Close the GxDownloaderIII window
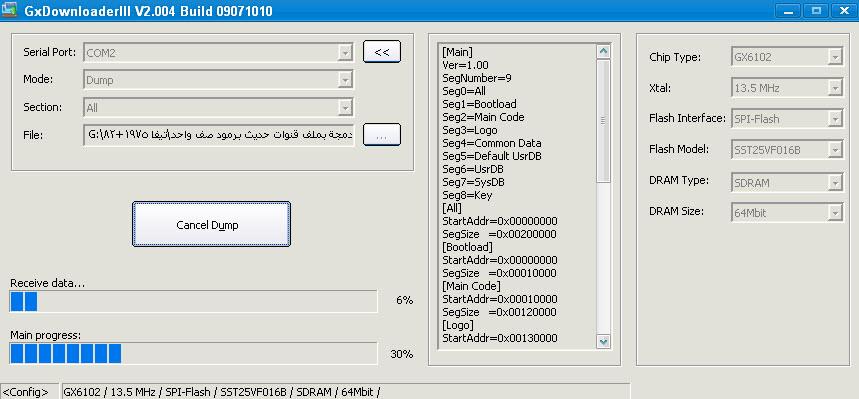Screen dimensions: 859x399 [x=844, y=10]
